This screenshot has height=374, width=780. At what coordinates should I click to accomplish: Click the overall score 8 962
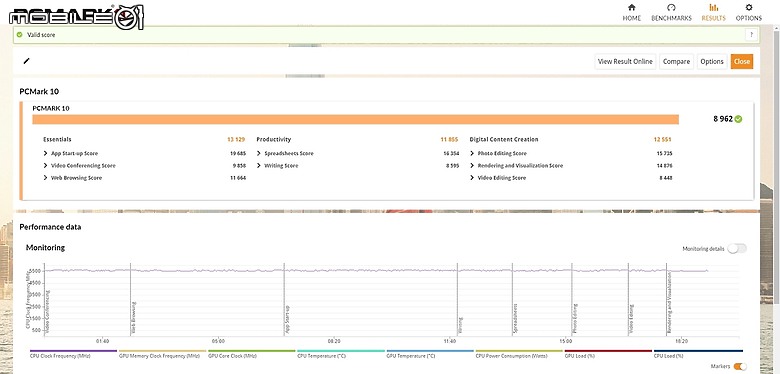pos(723,119)
